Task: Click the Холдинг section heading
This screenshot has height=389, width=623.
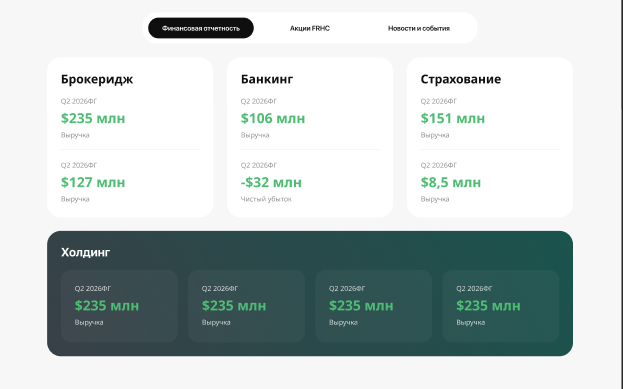Action: (85, 252)
